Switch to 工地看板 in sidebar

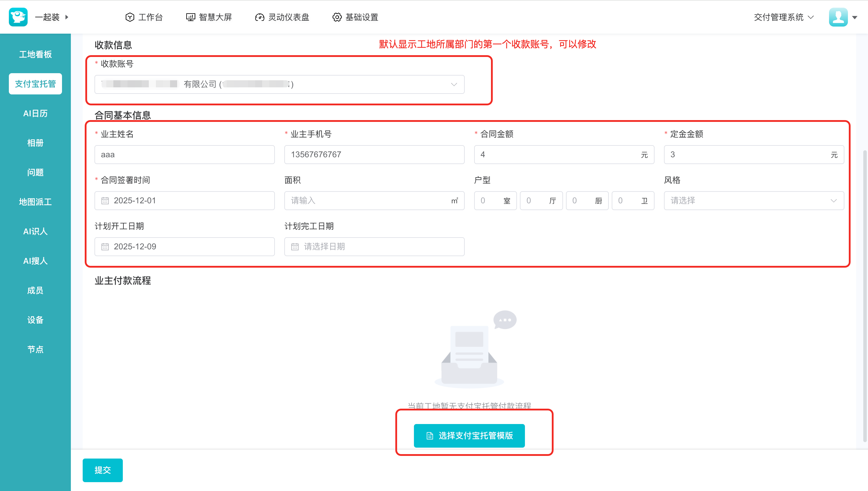point(35,54)
